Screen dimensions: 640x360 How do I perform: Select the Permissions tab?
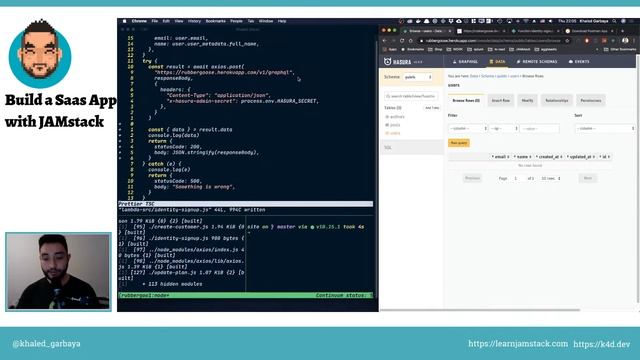click(x=591, y=100)
